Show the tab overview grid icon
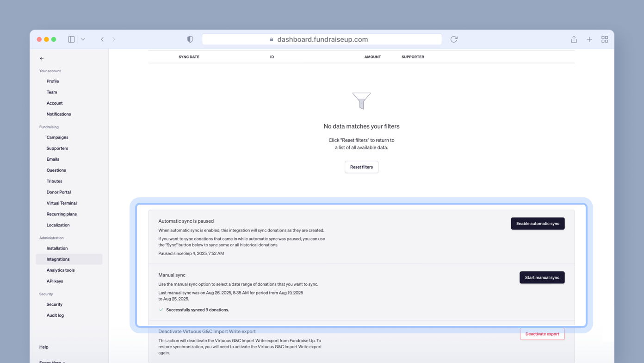The width and height of the screenshot is (644, 363). (604, 39)
